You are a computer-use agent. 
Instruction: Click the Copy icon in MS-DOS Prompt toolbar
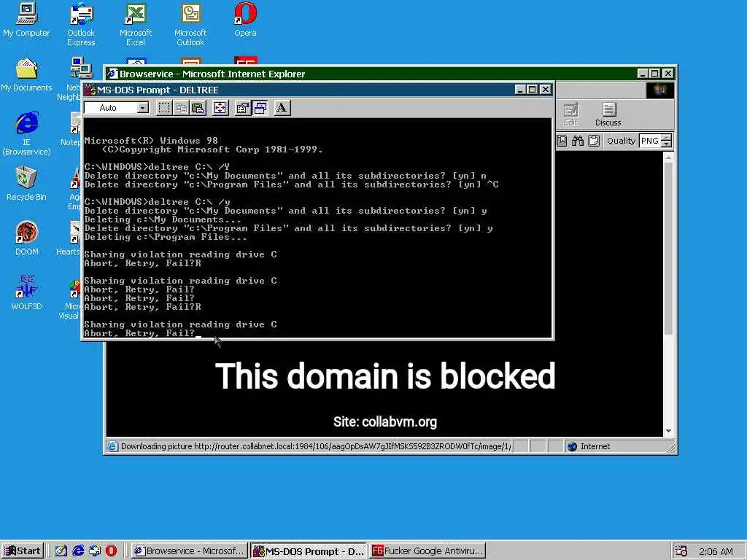pyautogui.click(x=181, y=108)
